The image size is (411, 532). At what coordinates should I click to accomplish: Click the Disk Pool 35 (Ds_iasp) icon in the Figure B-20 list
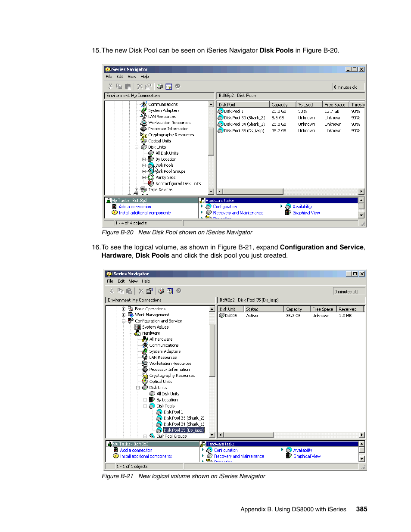(221, 131)
